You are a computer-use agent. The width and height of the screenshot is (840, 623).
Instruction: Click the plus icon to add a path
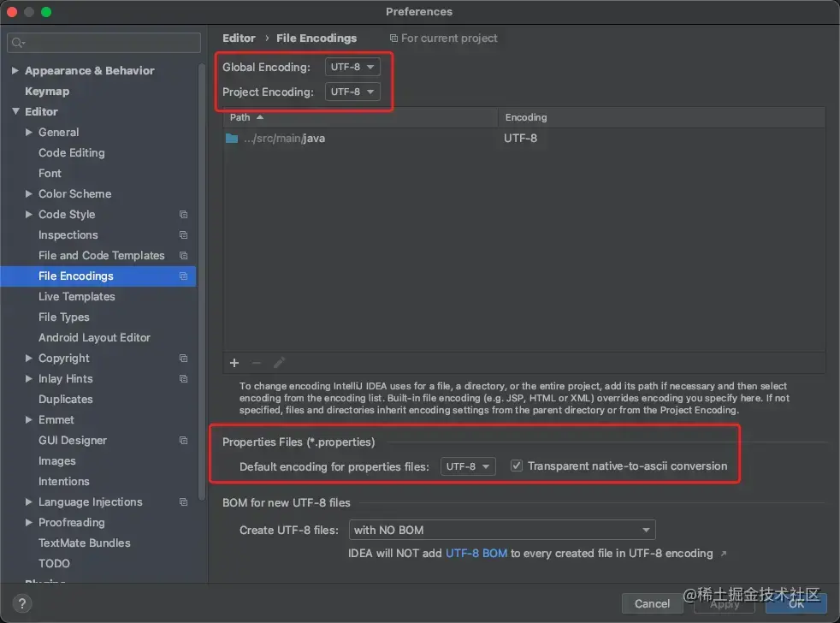tap(234, 363)
